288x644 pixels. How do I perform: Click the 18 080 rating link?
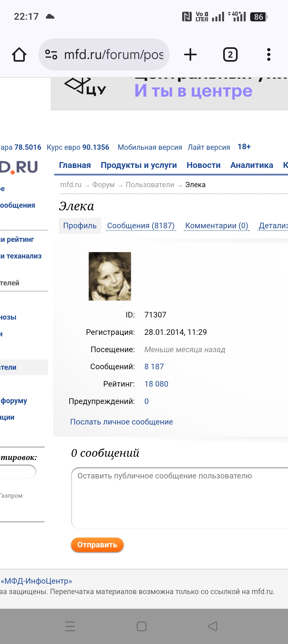click(x=156, y=384)
